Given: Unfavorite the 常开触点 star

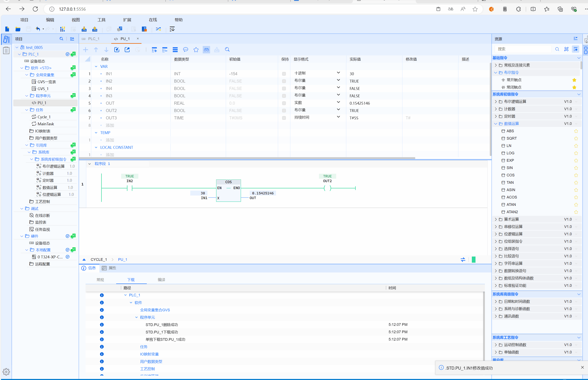Looking at the screenshot, I should [574, 80].
